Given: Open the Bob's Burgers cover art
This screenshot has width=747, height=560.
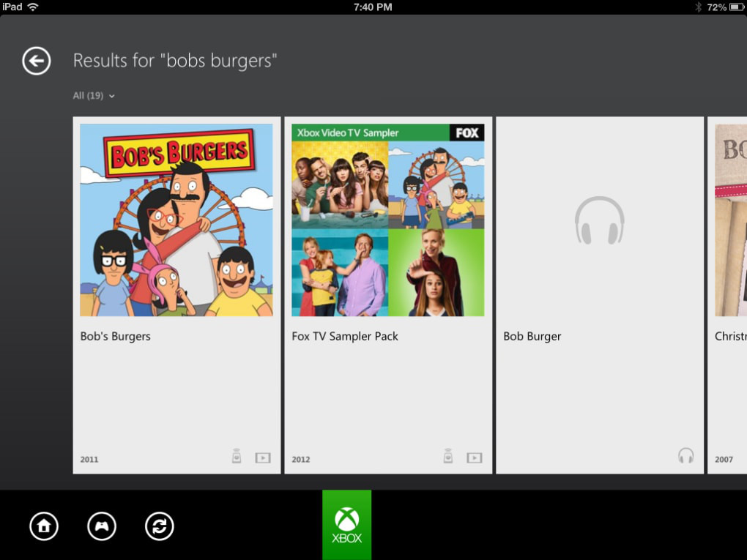Looking at the screenshot, I should click(x=176, y=220).
